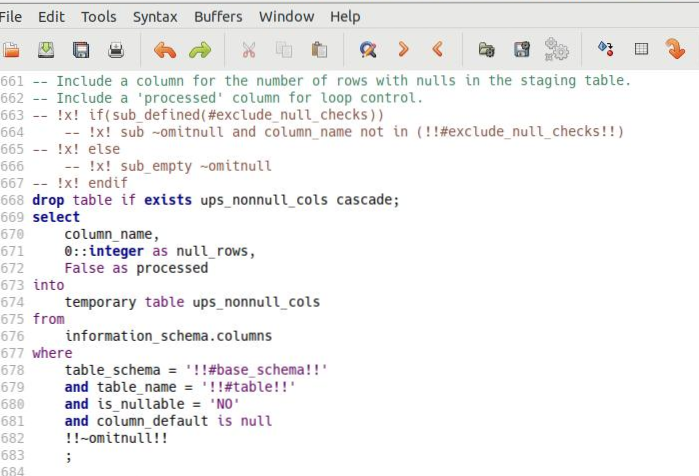Click the 'select' keyword on line 669

click(56, 217)
